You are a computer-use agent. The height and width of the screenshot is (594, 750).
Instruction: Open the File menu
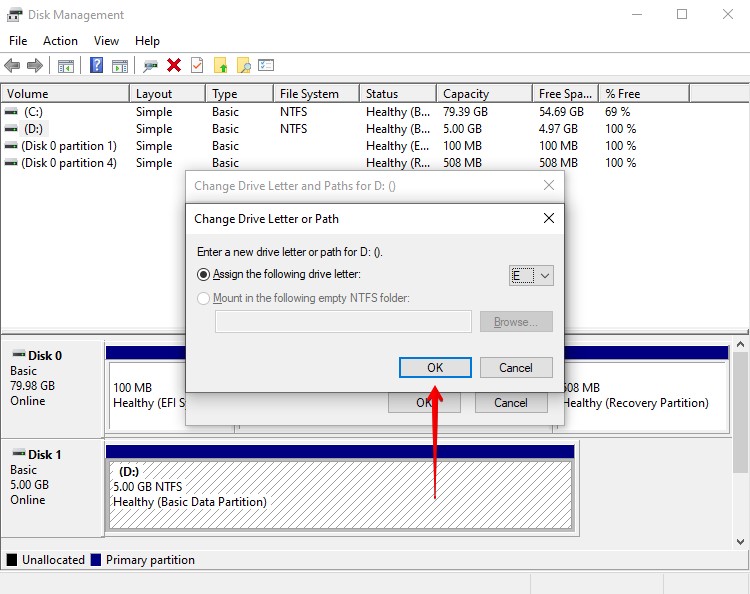(18, 41)
